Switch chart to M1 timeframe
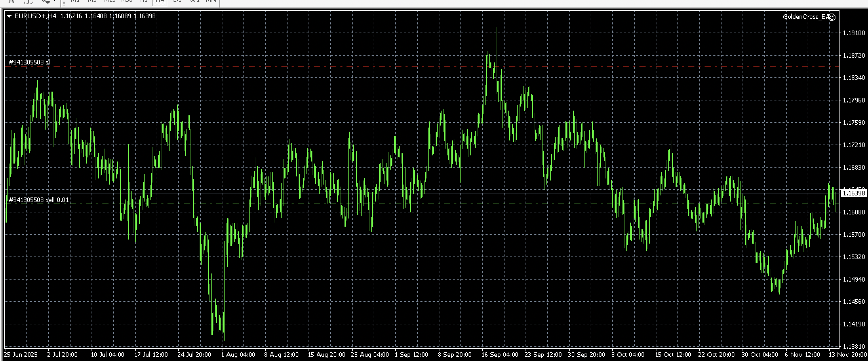This screenshot has width=868, height=361. (75, 1)
